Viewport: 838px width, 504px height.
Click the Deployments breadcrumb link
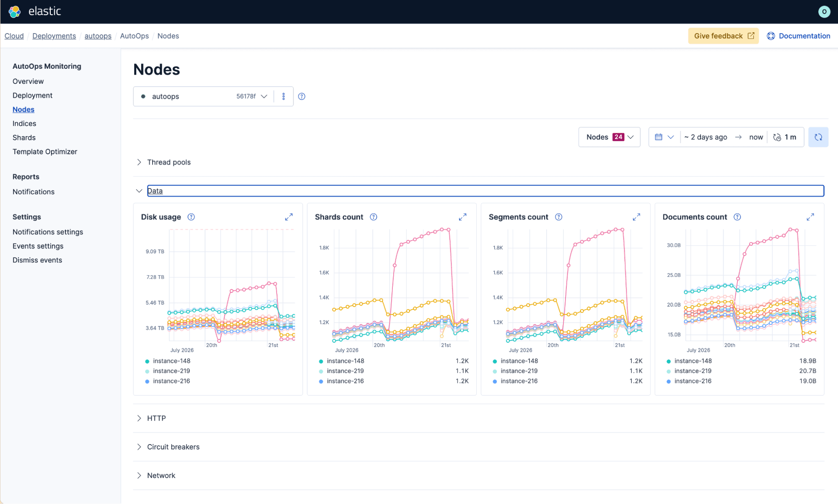coord(54,36)
